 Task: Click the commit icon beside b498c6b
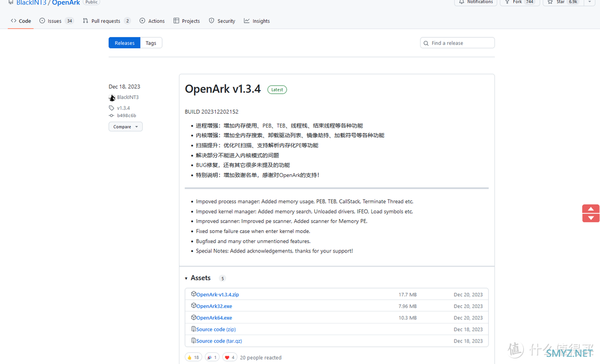pyautogui.click(x=111, y=115)
